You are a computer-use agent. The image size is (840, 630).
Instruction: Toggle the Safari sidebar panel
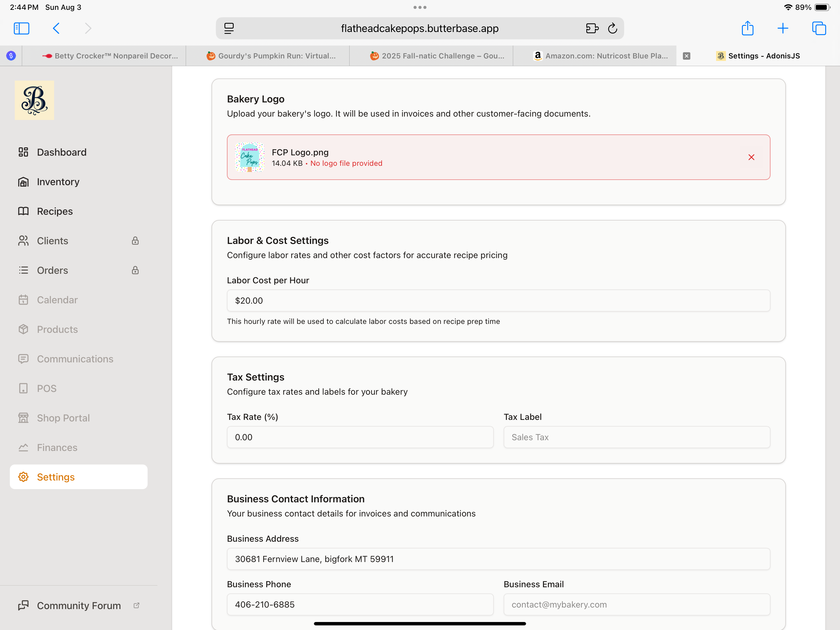pos(22,29)
